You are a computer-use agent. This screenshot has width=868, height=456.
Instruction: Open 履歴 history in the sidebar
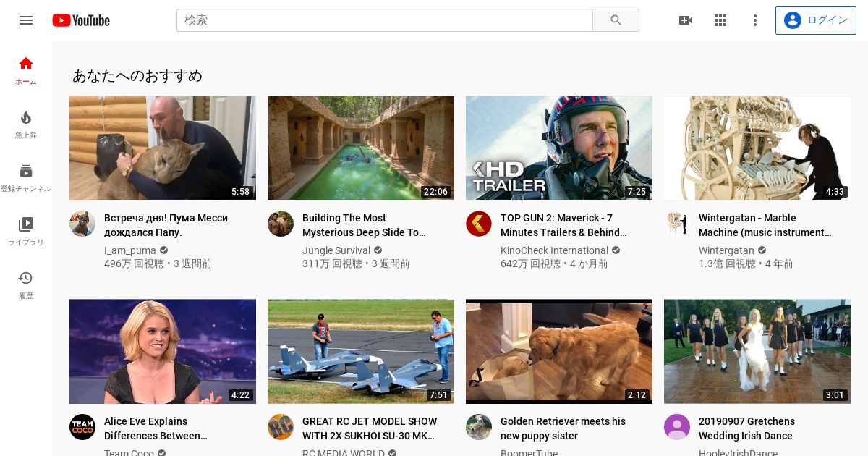pyautogui.click(x=26, y=285)
